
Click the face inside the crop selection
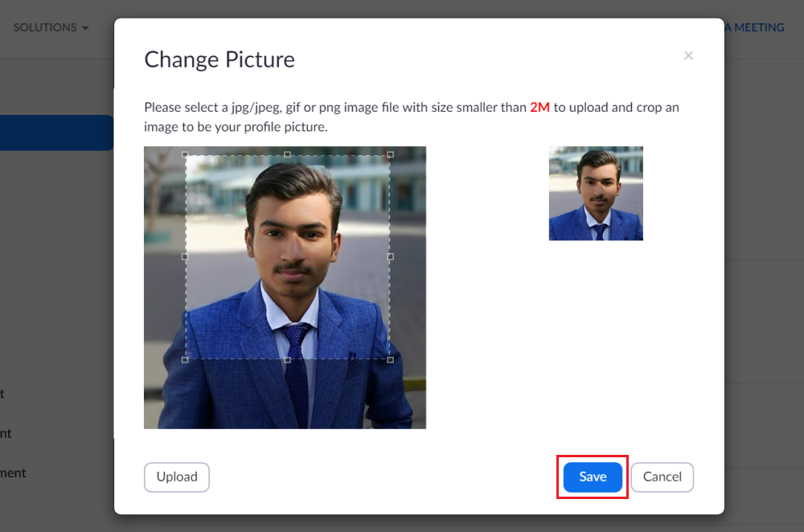coord(291,233)
